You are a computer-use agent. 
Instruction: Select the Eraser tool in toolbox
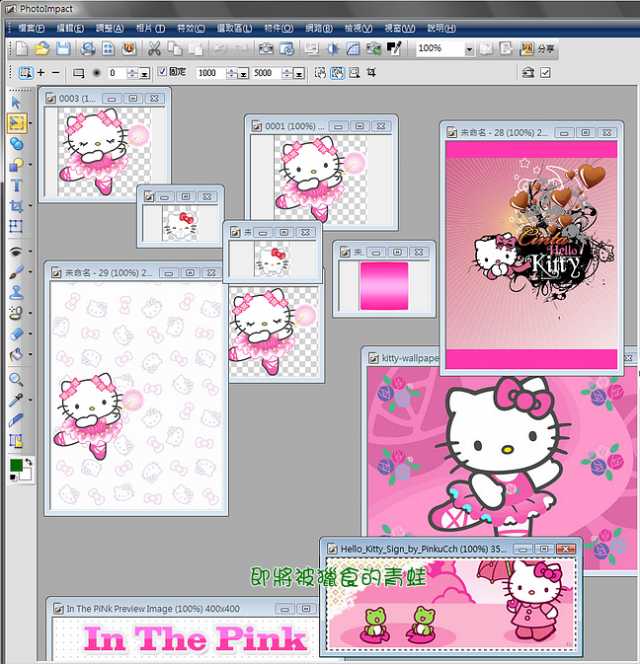coord(16,334)
